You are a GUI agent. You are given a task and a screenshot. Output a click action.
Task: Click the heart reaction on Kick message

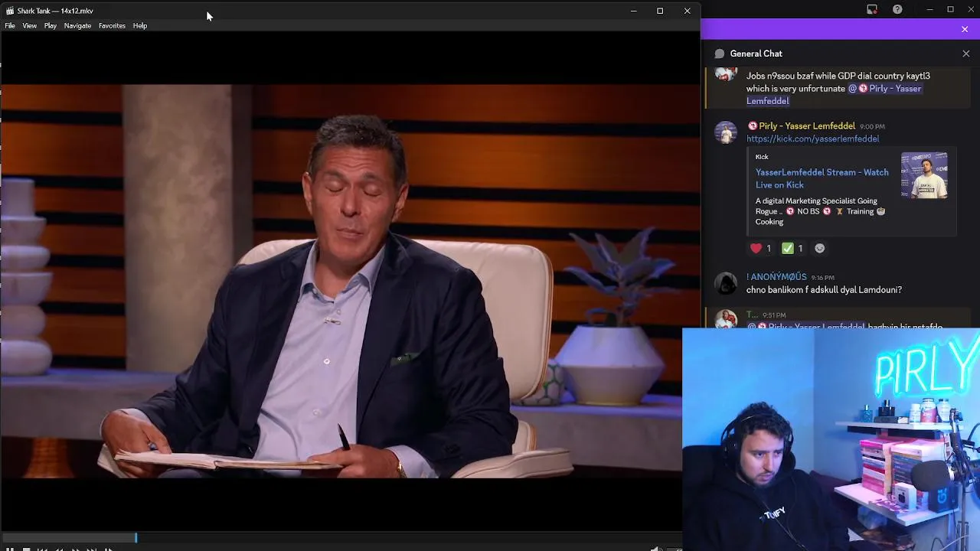coord(760,248)
